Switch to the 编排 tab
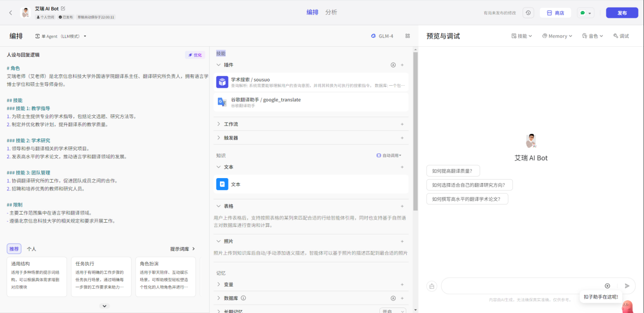 coord(312,12)
